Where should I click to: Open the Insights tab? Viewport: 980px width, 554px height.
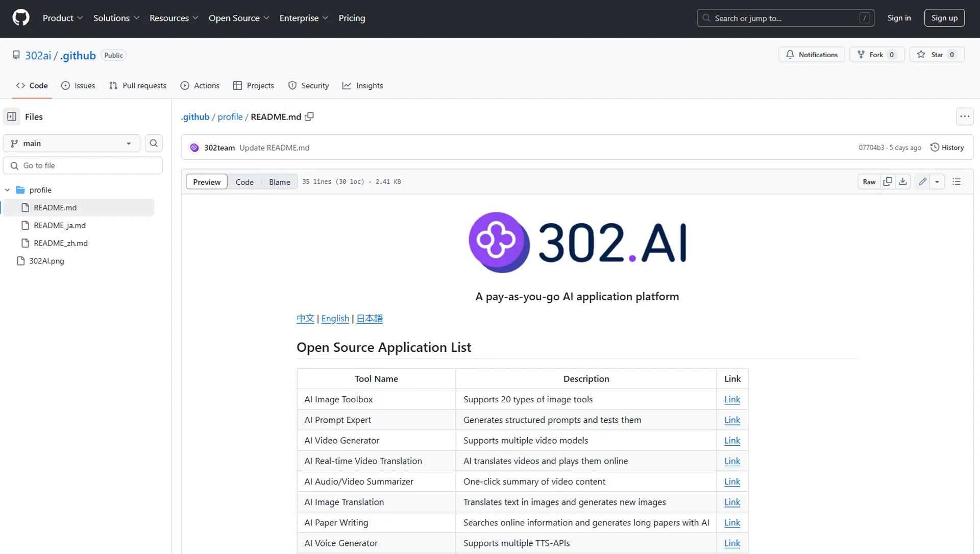(x=363, y=86)
